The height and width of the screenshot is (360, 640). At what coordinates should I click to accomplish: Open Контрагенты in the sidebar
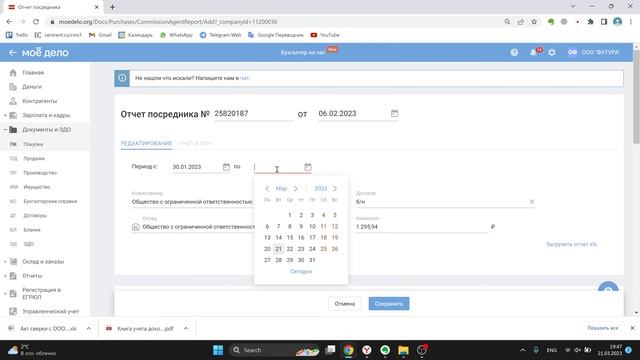(x=40, y=101)
